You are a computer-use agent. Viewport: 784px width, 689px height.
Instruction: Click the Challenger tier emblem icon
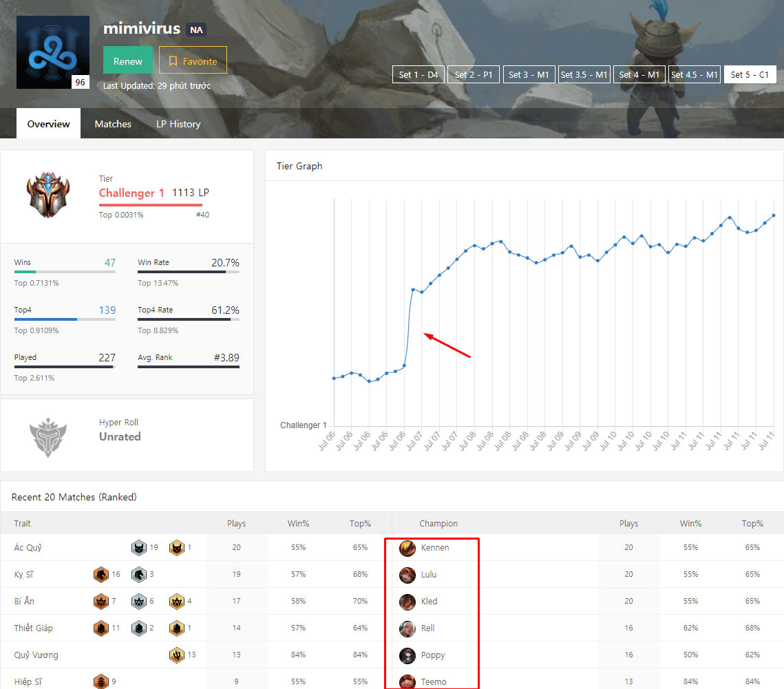pos(48,195)
